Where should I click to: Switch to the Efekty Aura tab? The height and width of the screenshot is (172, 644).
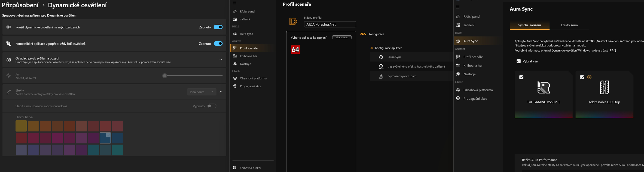coord(569,25)
